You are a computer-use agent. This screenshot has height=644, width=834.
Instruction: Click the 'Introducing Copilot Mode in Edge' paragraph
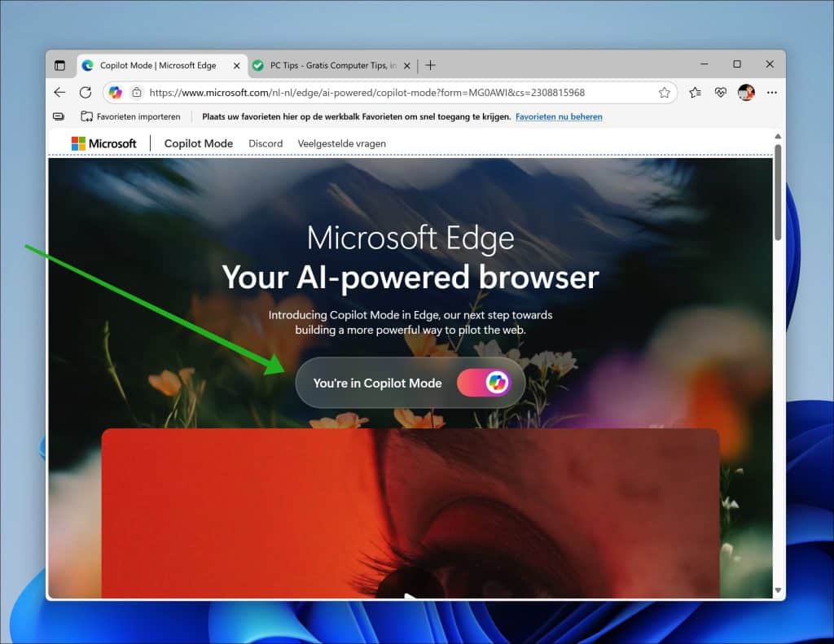click(x=410, y=322)
